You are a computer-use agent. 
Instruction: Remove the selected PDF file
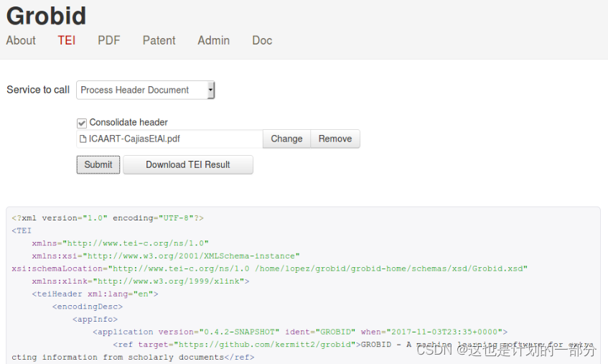[335, 139]
